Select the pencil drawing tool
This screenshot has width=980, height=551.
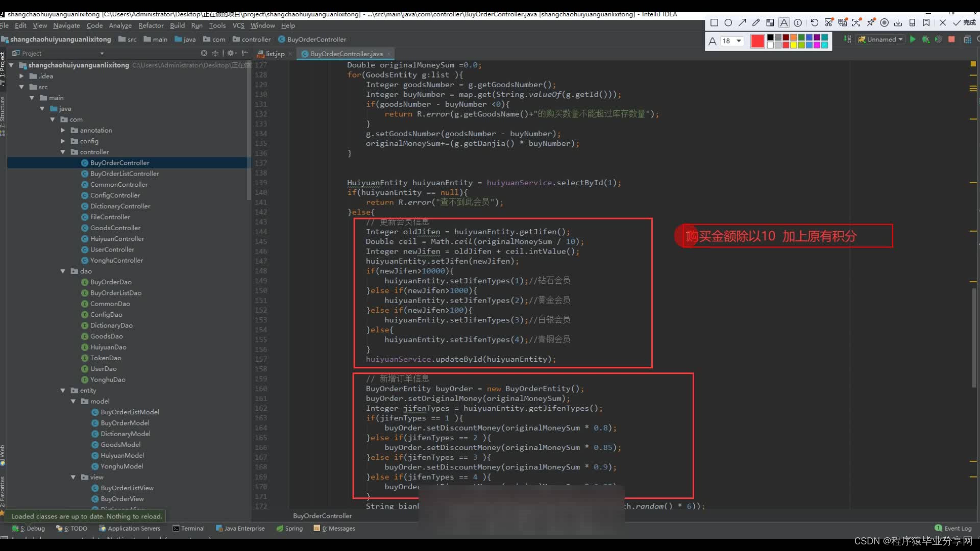tap(756, 22)
